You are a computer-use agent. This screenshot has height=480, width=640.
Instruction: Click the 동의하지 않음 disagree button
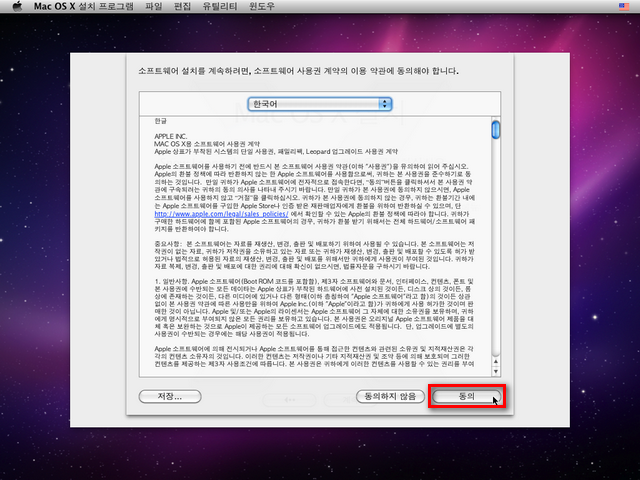point(390,396)
